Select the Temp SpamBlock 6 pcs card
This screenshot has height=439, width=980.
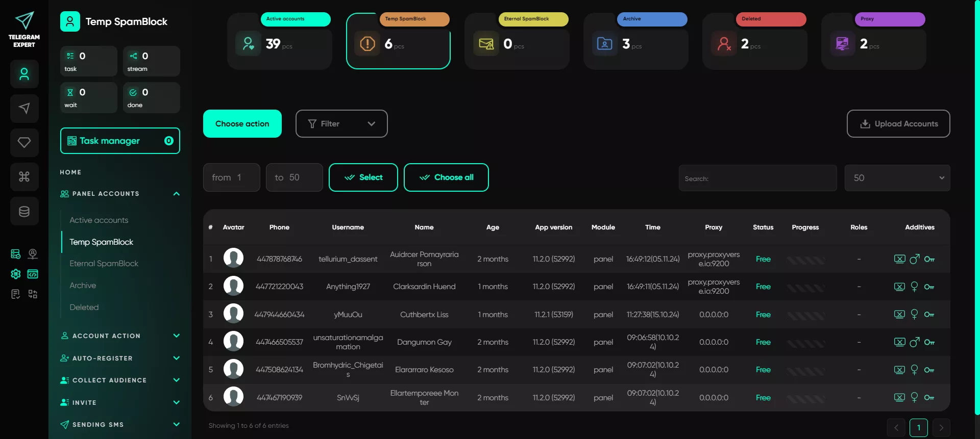(398, 41)
